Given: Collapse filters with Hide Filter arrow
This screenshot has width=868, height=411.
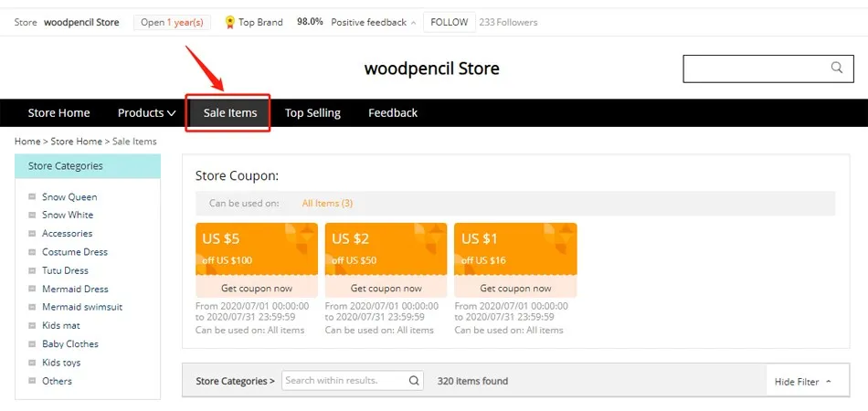Looking at the screenshot, I should (x=829, y=381).
